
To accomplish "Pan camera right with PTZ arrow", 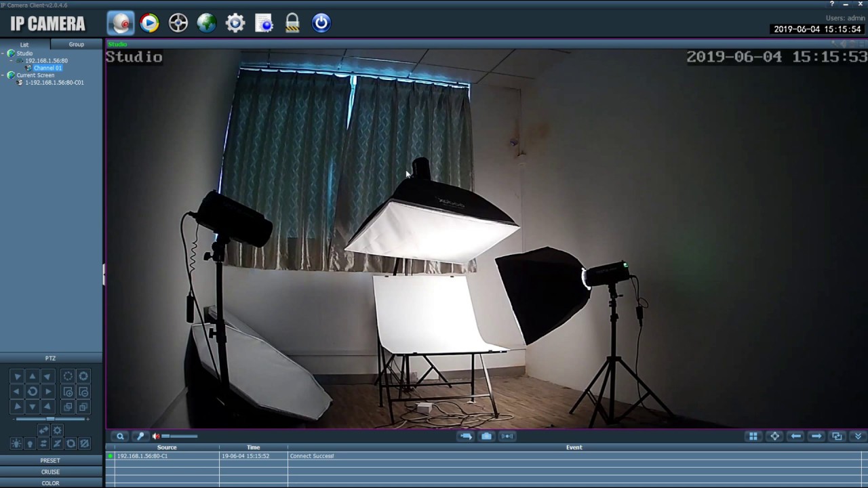I will point(47,392).
